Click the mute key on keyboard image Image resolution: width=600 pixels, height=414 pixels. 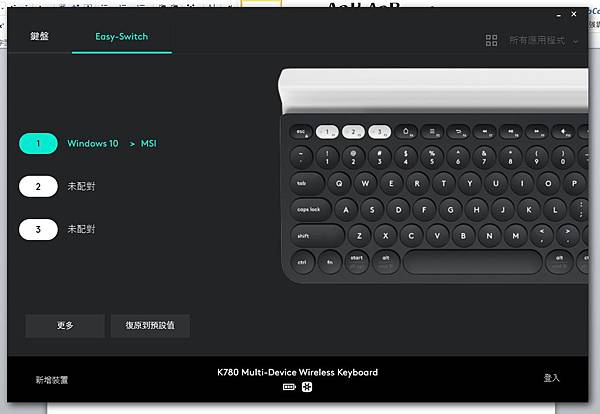563,132
